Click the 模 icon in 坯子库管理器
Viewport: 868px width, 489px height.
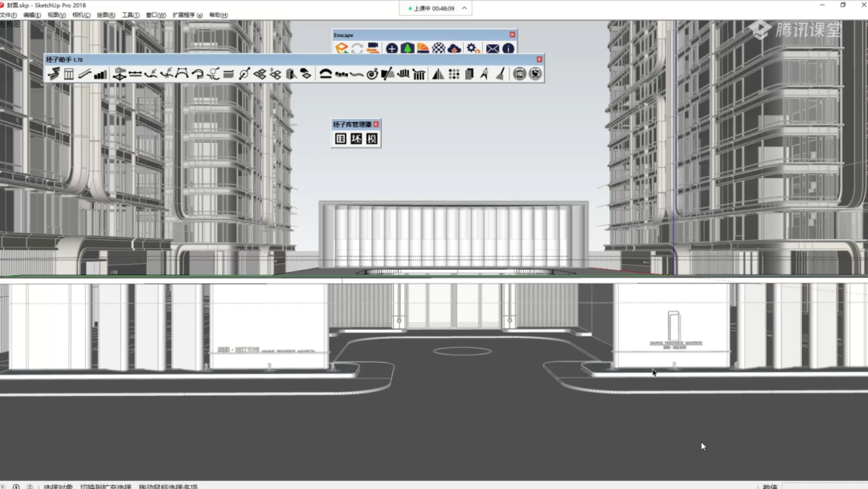coord(371,139)
